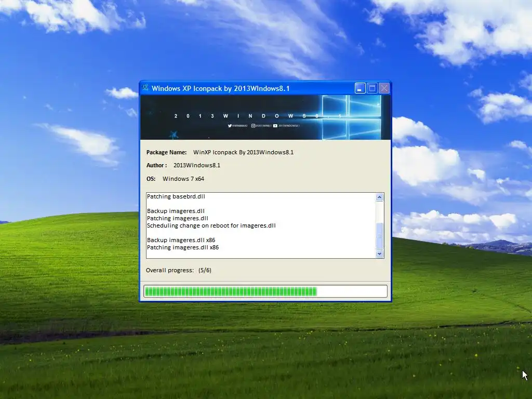The image size is (532, 399).
Task: Click the Twitter handle in the banner
Action: 238,126
